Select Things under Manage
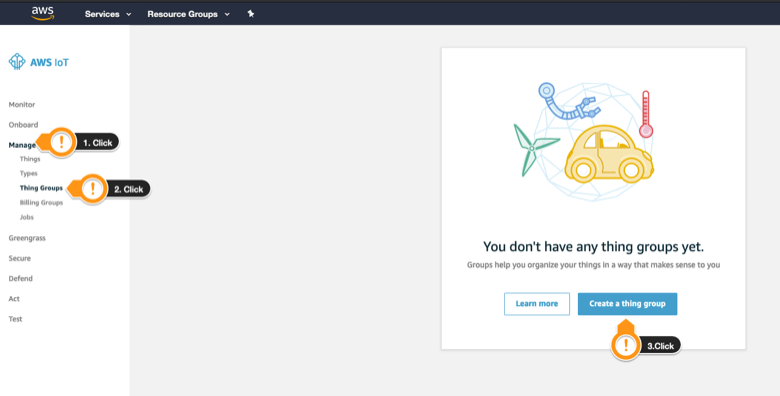The image size is (780, 396). [30, 159]
